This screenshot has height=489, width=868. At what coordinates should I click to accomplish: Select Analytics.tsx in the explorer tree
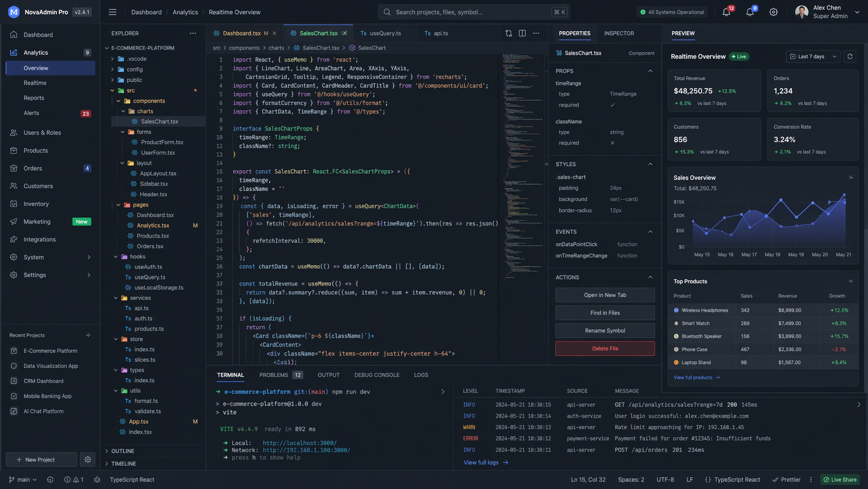pos(153,226)
